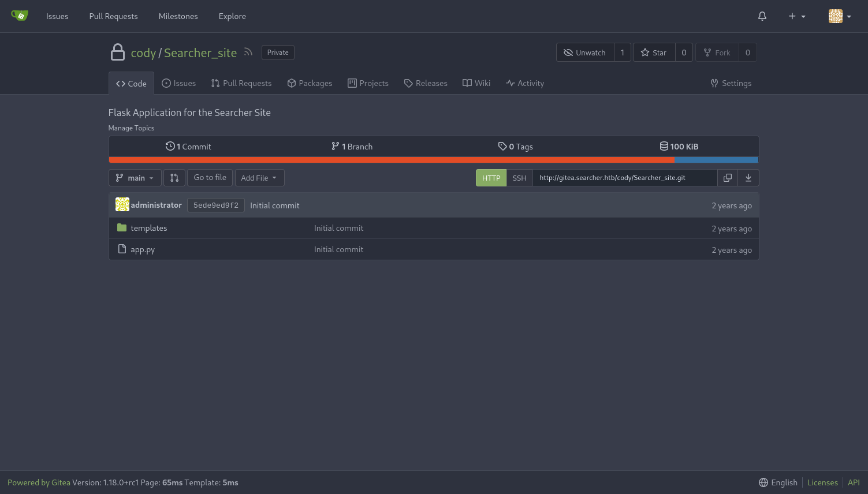Open the API link

click(x=854, y=482)
